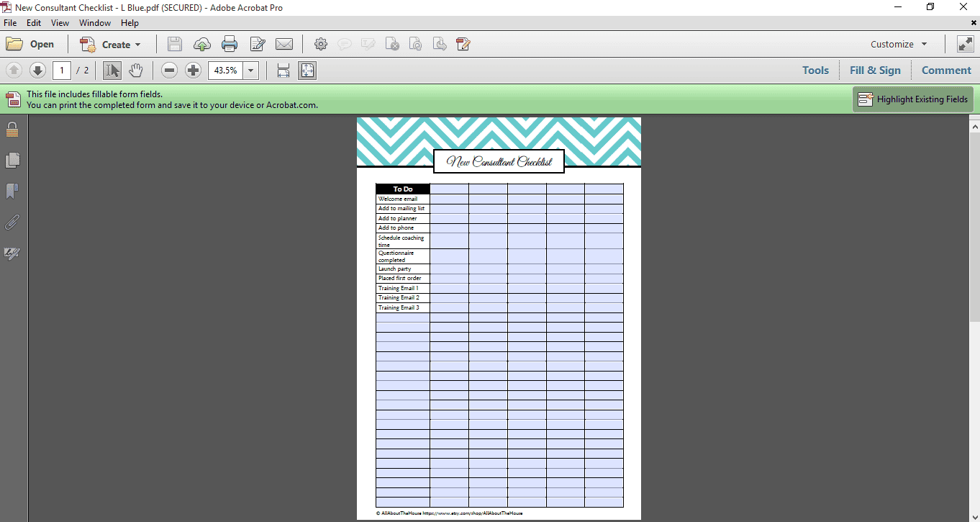Open the Bookmarks side panel

pyautogui.click(x=12, y=192)
